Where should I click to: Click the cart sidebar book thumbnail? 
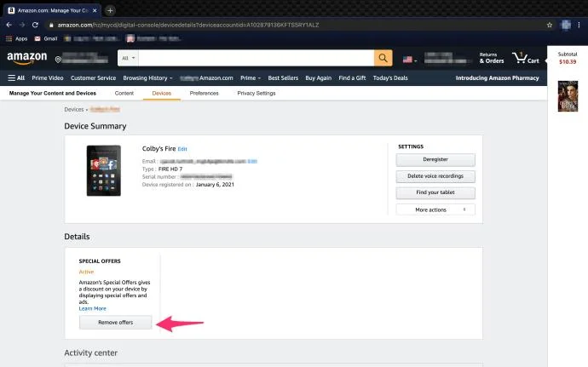(568, 96)
